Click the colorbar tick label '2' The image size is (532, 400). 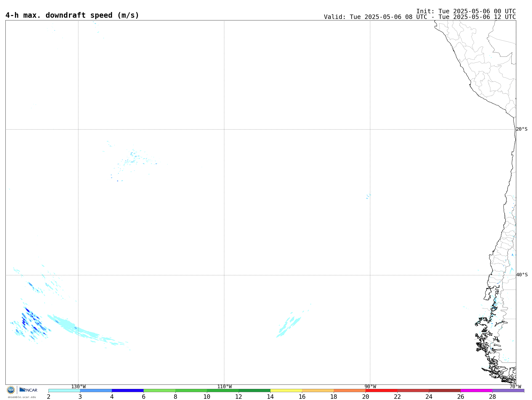(x=49, y=397)
